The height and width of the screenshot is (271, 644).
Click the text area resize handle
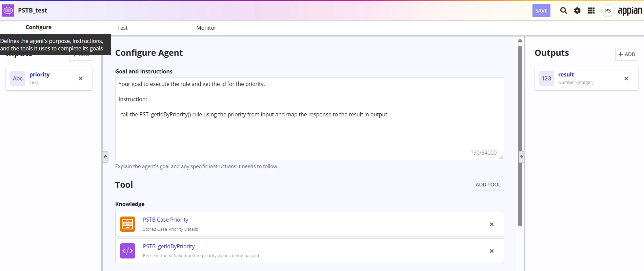(x=501, y=157)
